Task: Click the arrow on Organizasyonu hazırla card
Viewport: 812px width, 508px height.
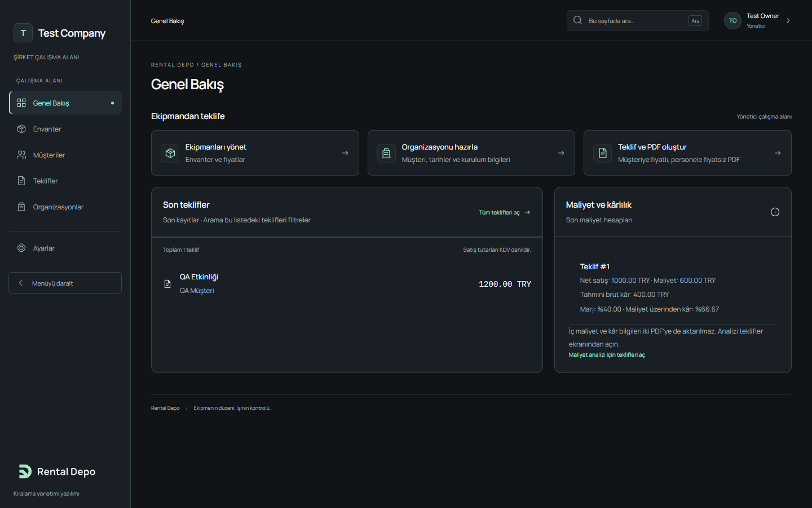Action: click(x=561, y=153)
